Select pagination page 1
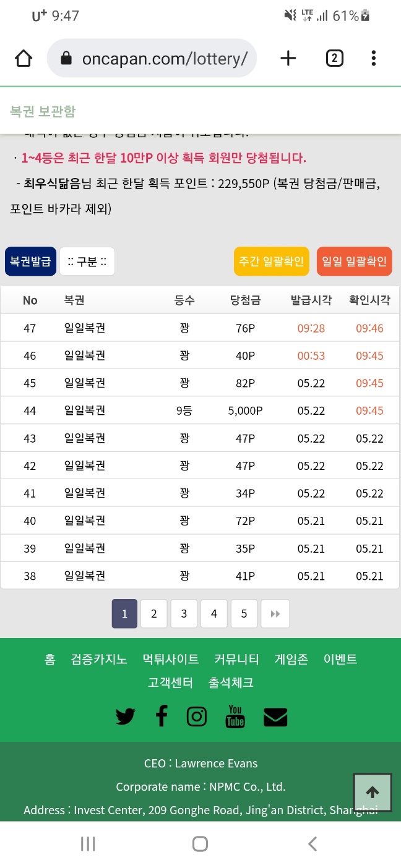 124,614
